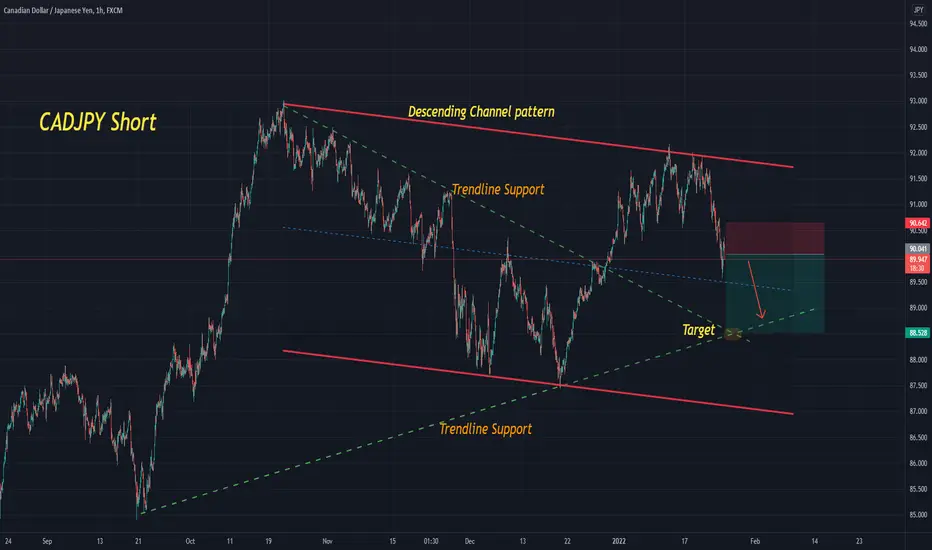Select the lower 'Trendline Support' label below channel
Screen dimensions: 932x550
[485, 429]
